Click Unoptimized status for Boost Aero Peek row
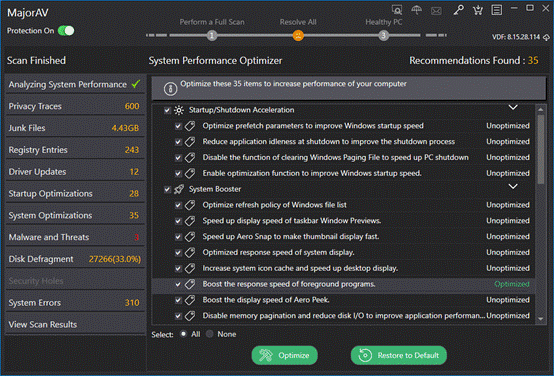Image resolution: width=554 pixels, height=376 pixels. pos(508,300)
